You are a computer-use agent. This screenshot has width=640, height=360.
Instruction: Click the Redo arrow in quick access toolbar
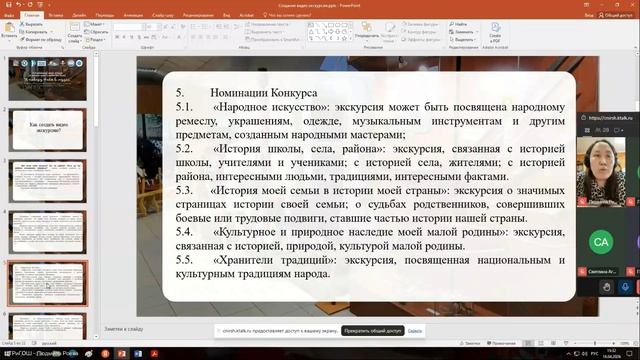point(30,5)
